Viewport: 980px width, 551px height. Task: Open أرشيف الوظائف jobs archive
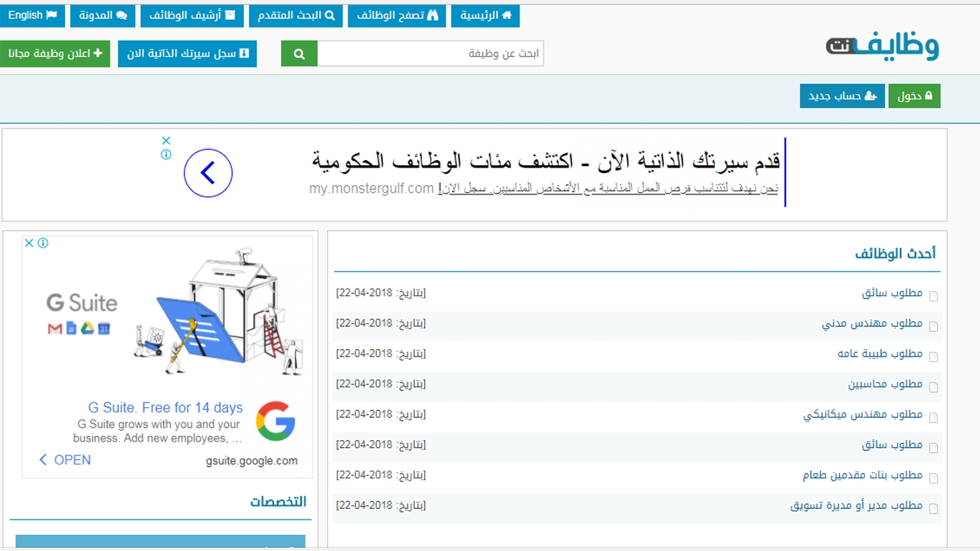click(x=192, y=15)
